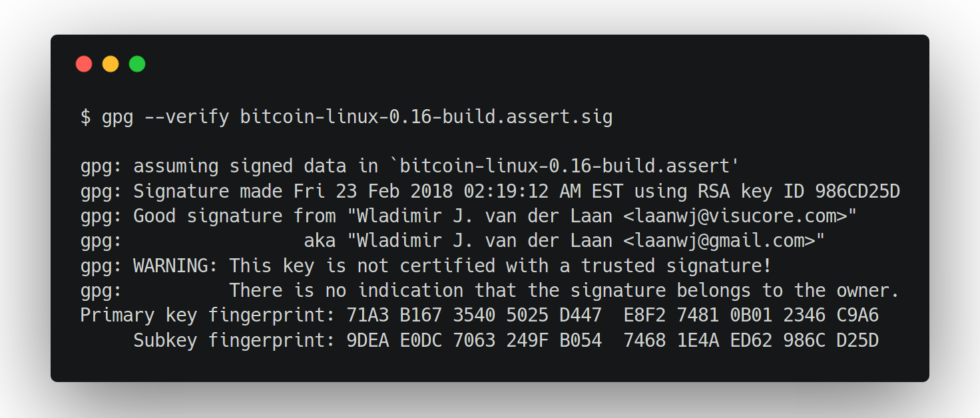Click the red close window dot

[x=84, y=64]
